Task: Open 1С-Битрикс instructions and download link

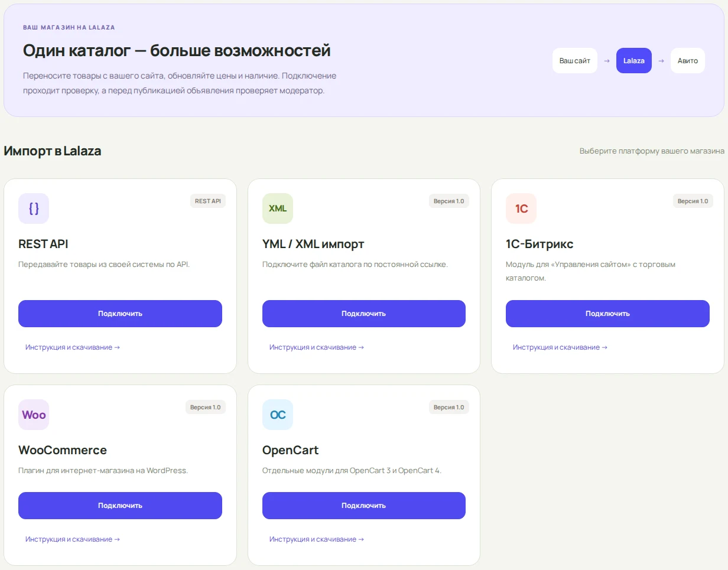Action: (560, 347)
